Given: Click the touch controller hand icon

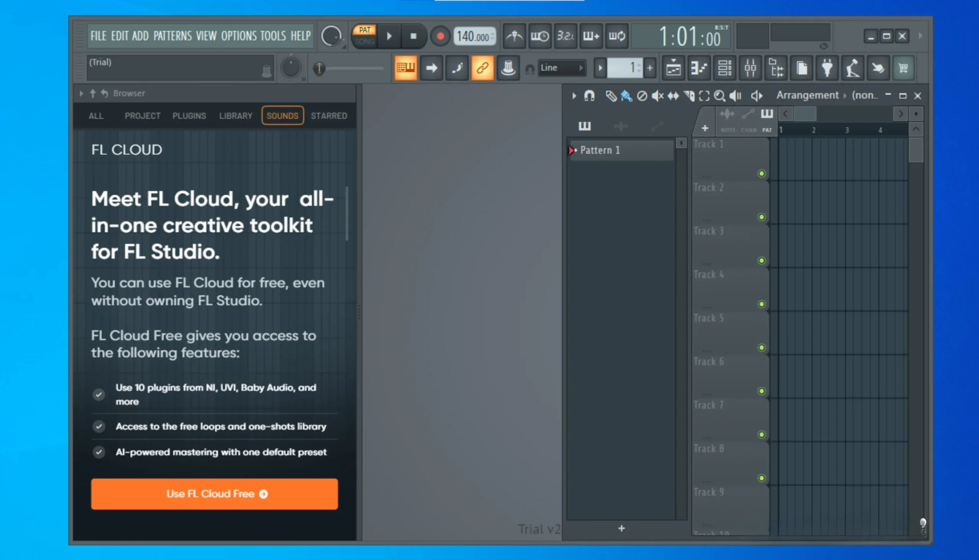Looking at the screenshot, I should [x=878, y=68].
